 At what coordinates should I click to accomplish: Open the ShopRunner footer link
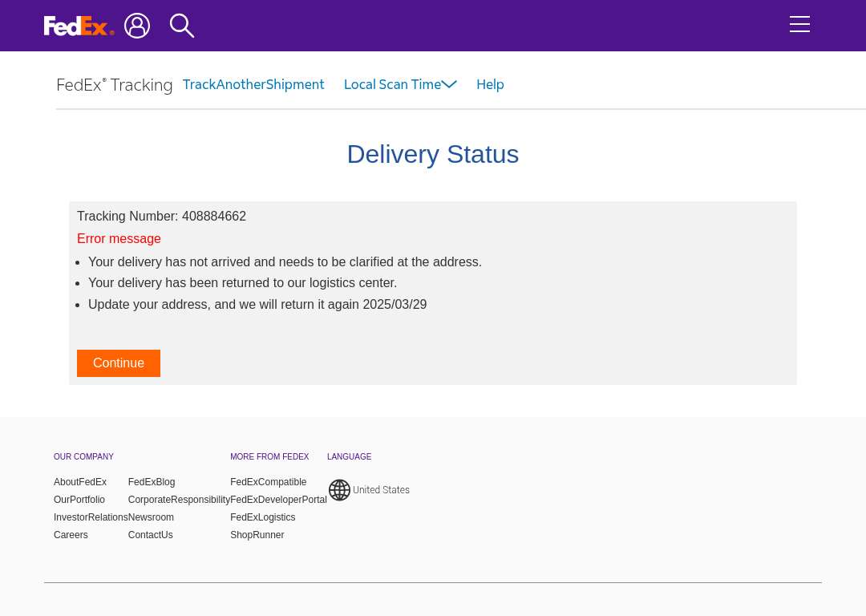coord(257,535)
